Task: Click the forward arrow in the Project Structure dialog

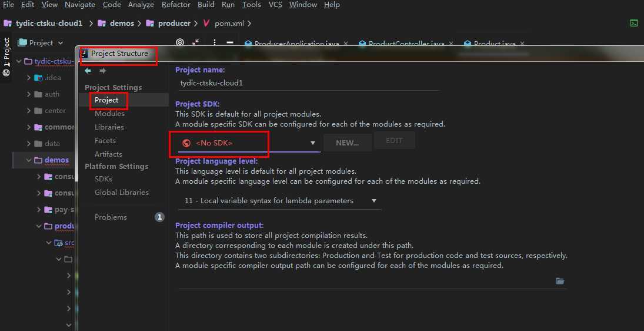Action: (x=103, y=71)
